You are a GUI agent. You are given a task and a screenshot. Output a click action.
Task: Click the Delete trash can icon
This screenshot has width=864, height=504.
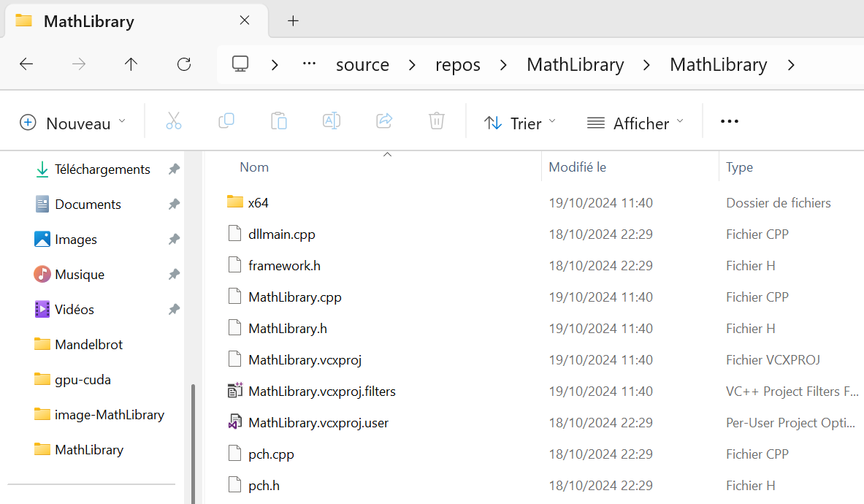tap(437, 121)
